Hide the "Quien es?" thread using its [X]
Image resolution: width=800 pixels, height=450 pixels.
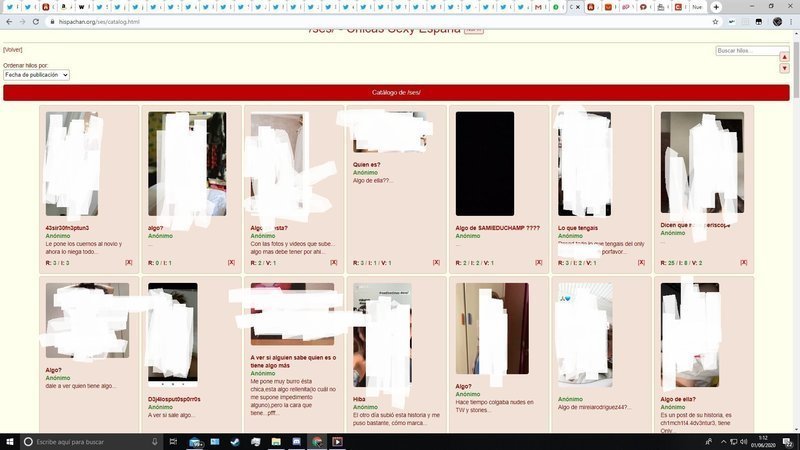pyautogui.click(x=436, y=263)
